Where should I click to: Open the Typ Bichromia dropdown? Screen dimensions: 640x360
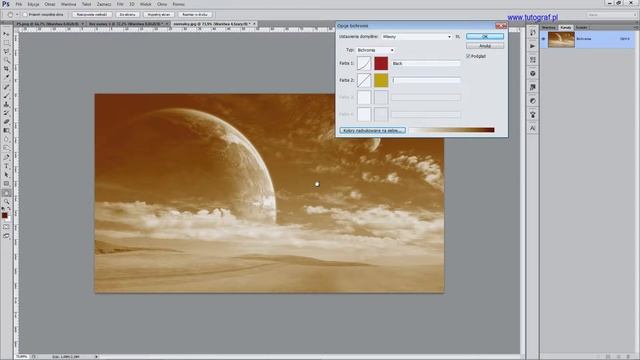(x=376, y=50)
